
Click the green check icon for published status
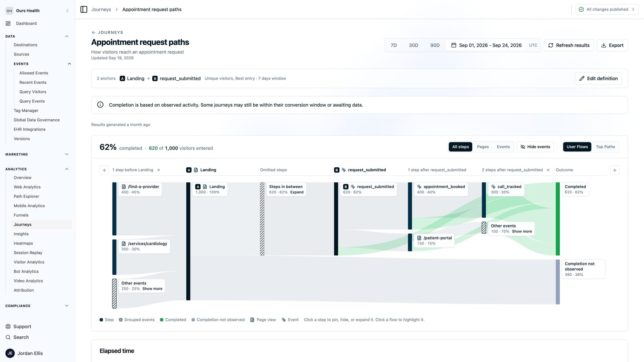coord(581,10)
